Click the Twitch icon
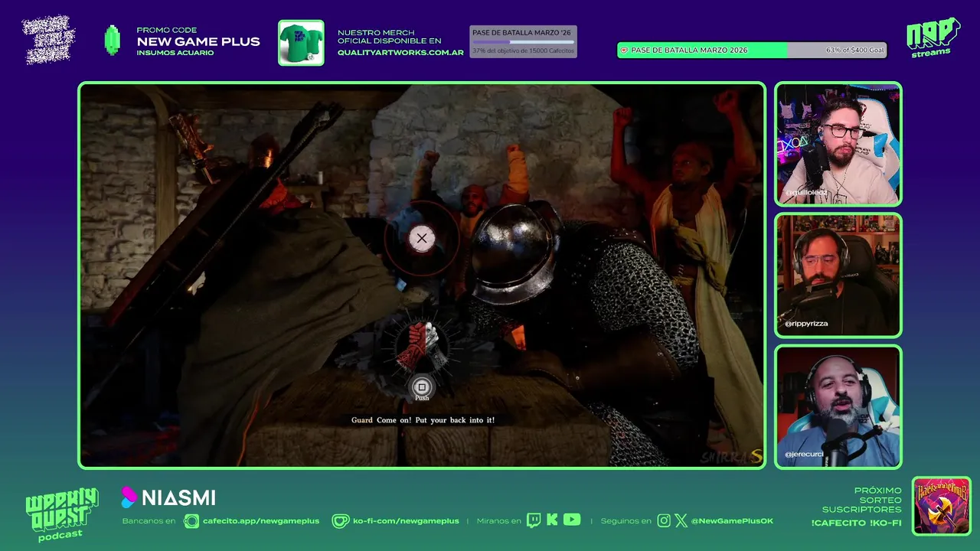 coord(534,520)
